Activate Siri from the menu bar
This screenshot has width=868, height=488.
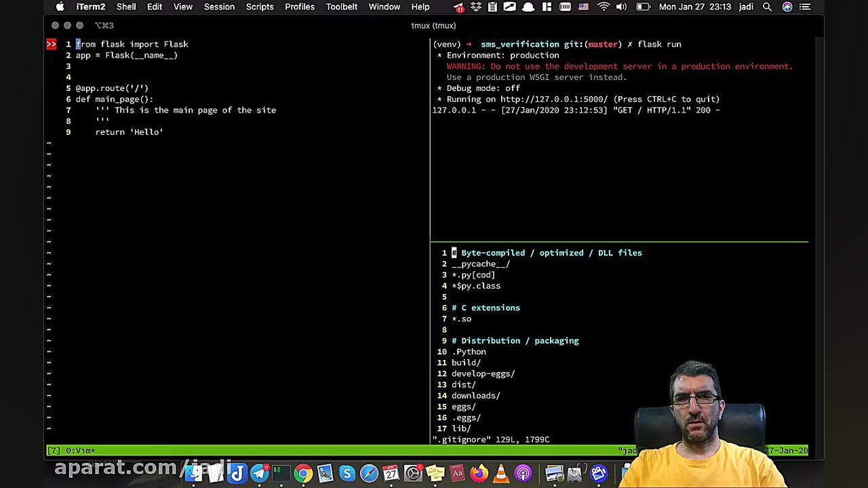(x=787, y=7)
